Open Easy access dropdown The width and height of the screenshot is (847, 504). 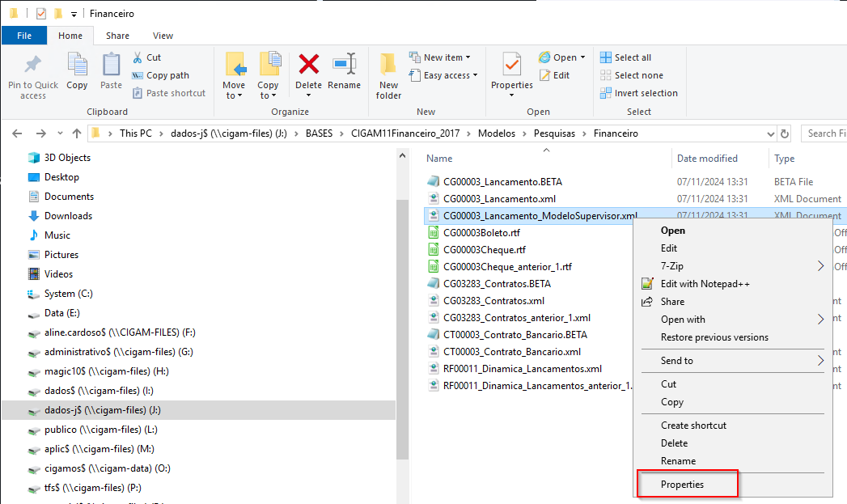point(443,75)
